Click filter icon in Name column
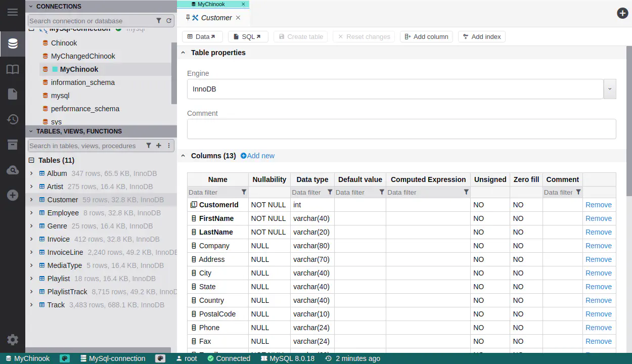This screenshot has height=364, width=632. tap(244, 192)
